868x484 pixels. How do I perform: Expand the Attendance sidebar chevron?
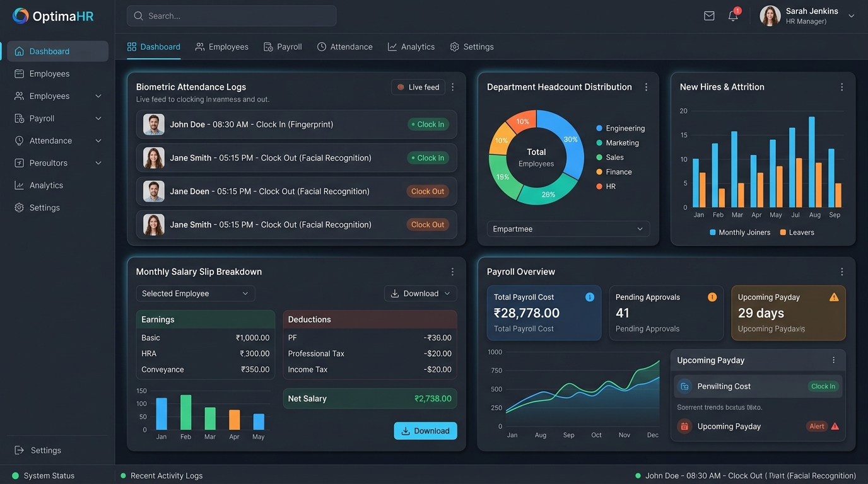[98, 141]
